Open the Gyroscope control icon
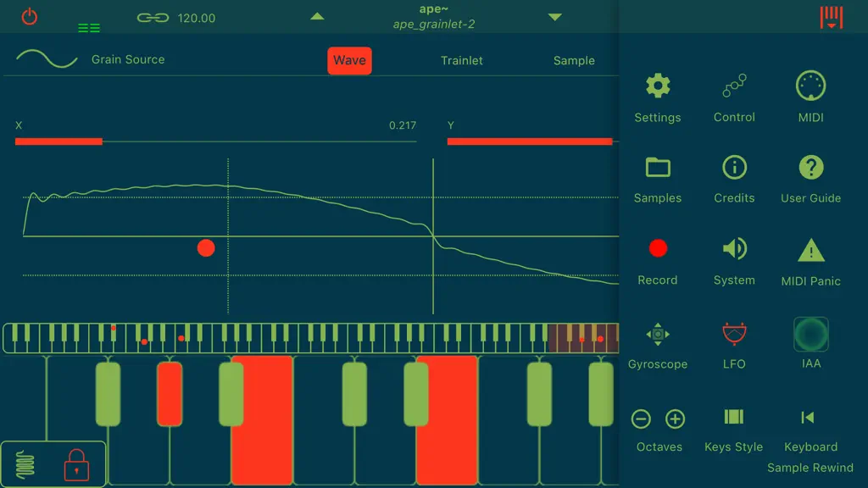The image size is (868, 488). [658, 335]
